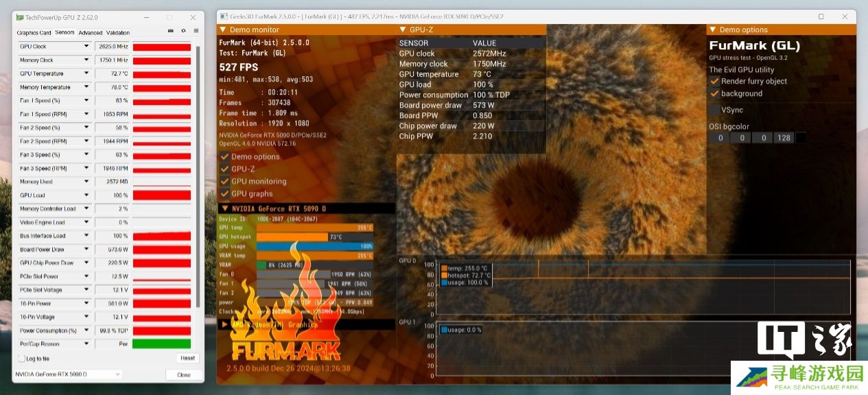Enable the VSync checkbox
The image size is (868, 395).
[x=714, y=110]
